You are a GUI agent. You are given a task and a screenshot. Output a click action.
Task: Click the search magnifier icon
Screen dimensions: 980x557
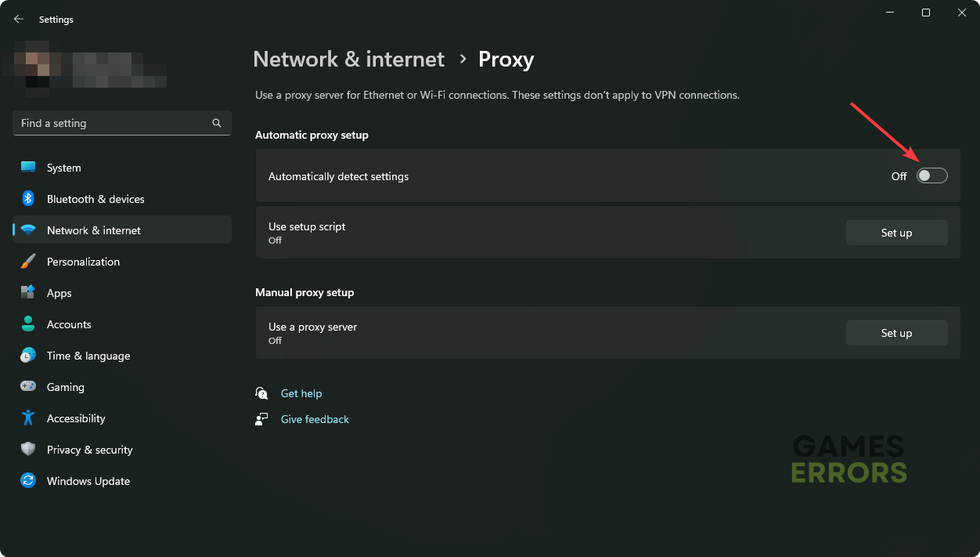tap(217, 123)
